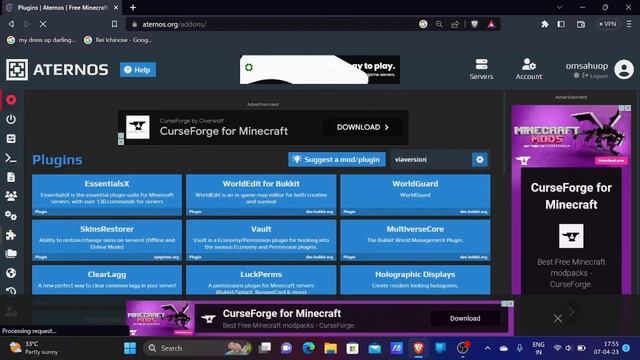640x360 pixels.
Task: Open the Log file icon in sidebar
Action: [x=11, y=177]
